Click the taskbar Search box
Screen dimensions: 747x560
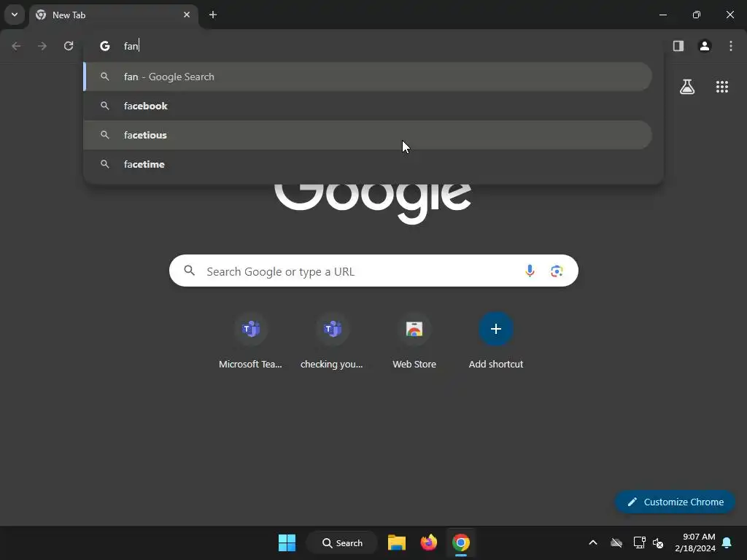click(342, 542)
